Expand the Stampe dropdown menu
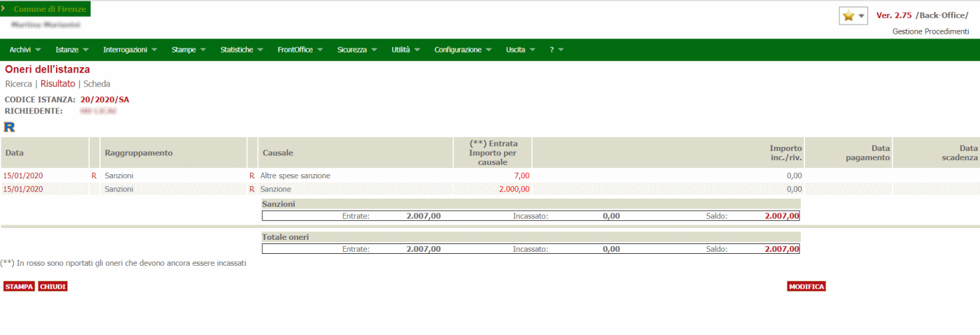 click(x=188, y=50)
